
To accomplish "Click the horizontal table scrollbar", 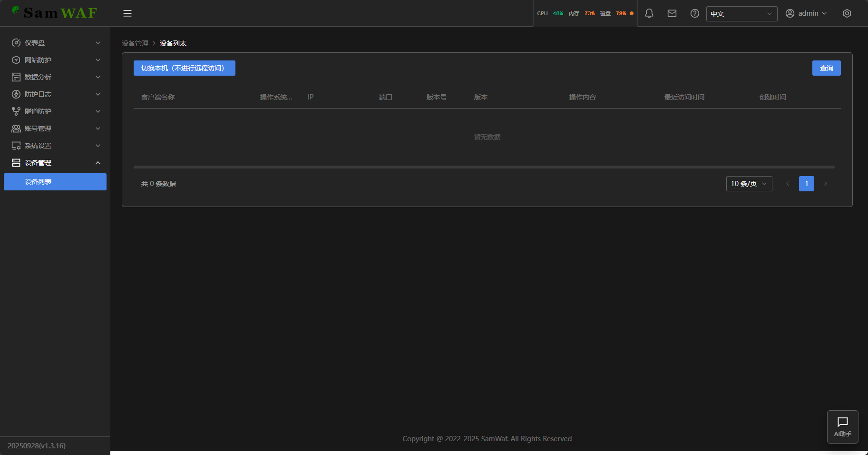I will point(484,167).
